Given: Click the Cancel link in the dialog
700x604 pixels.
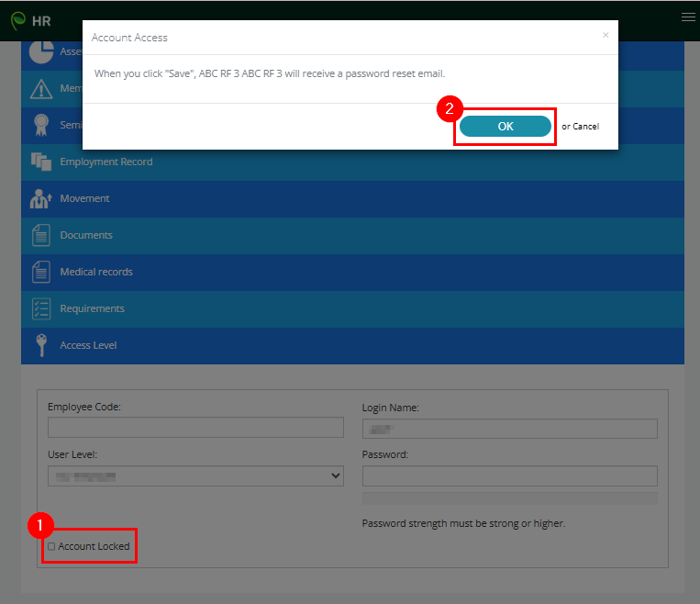Looking at the screenshot, I should click(585, 127).
